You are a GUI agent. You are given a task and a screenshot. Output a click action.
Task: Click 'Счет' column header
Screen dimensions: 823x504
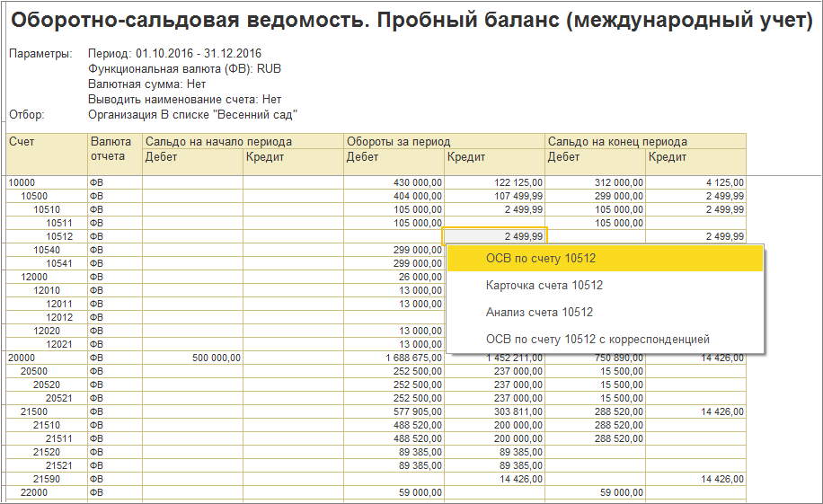(47, 154)
